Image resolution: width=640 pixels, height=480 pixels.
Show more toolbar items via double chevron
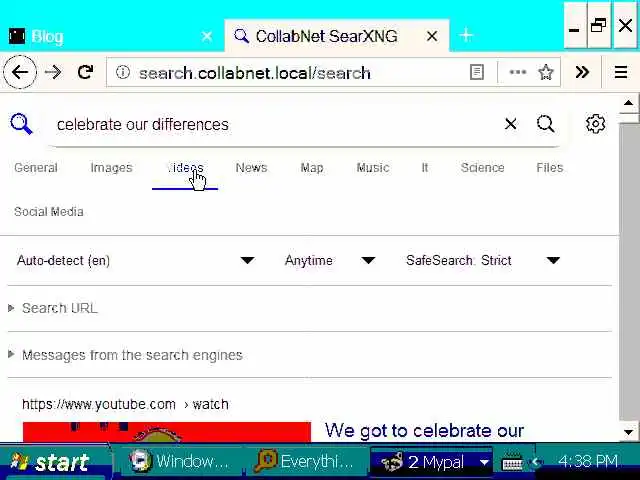[582, 72]
